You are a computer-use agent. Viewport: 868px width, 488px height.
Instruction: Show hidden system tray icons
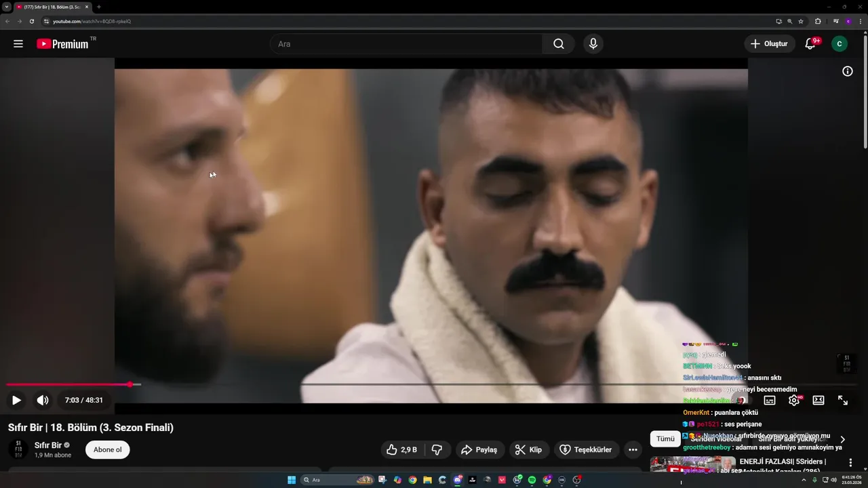point(804,480)
